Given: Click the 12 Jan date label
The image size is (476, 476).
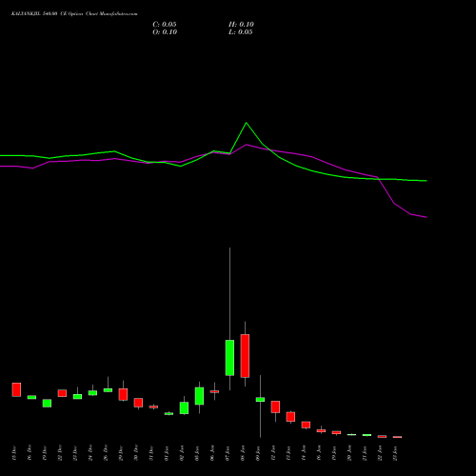Looking at the screenshot, I should tap(272, 453).
